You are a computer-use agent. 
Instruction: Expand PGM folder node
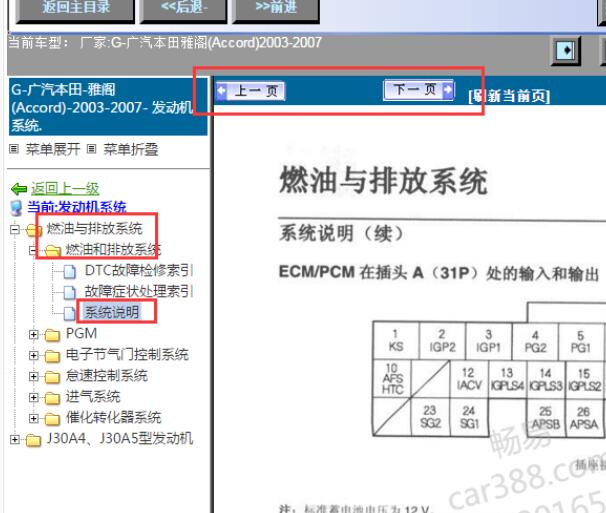click(x=34, y=334)
